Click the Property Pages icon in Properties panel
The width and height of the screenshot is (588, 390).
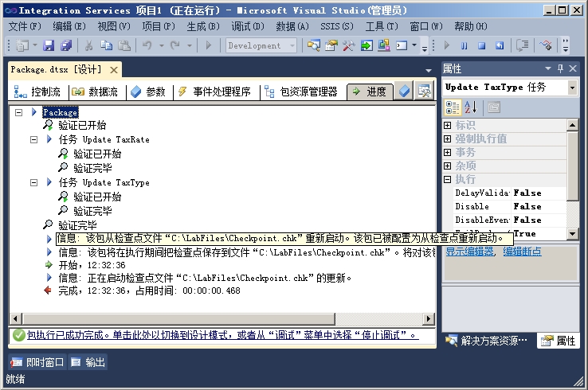[x=494, y=107]
